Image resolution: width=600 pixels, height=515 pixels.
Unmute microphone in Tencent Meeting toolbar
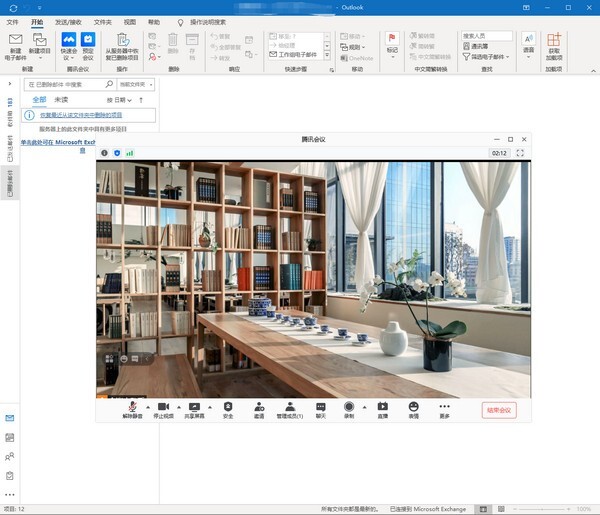coord(132,407)
